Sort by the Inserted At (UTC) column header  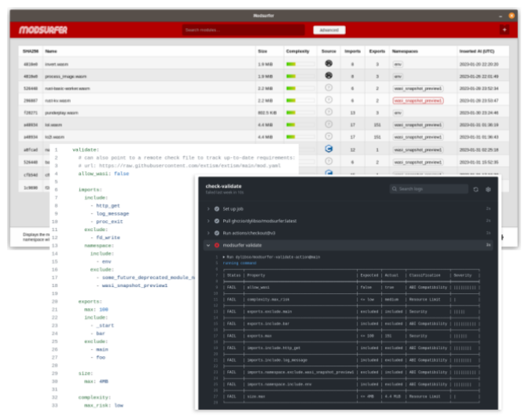(477, 51)
